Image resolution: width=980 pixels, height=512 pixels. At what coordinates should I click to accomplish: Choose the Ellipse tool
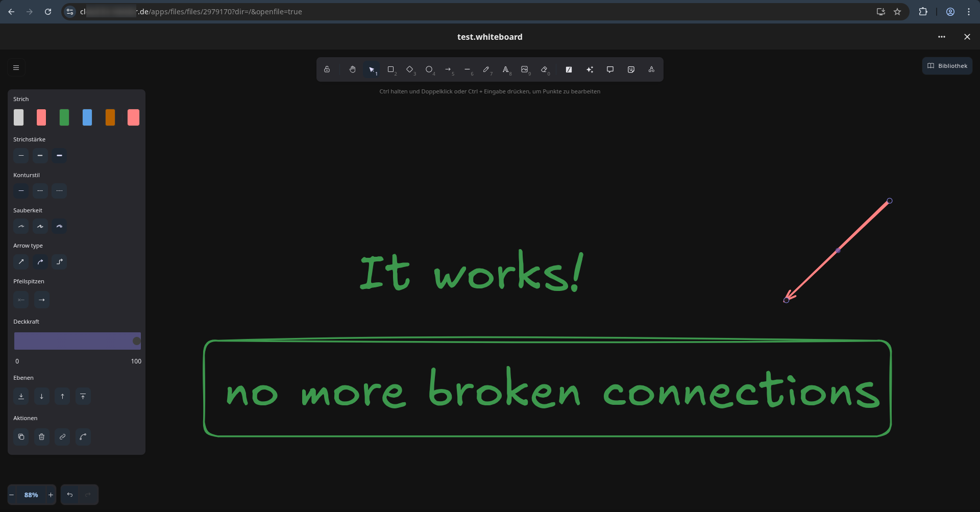click(429, 69)
